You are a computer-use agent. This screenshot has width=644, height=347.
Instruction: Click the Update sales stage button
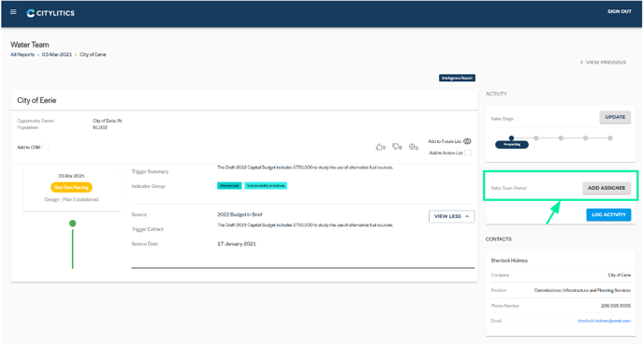click(615, 117)
